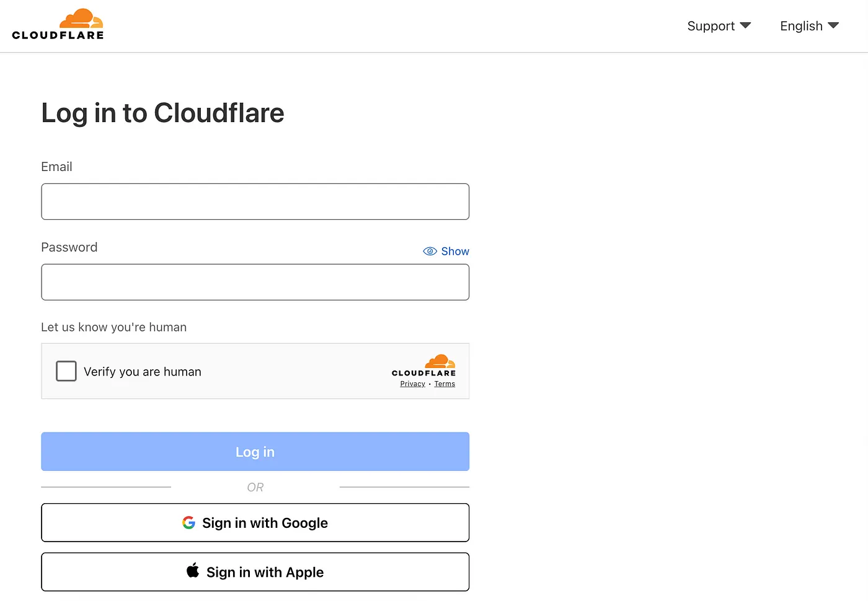The width and height of the screenshot is (868, 601).
Task: Click the Cloudflare logo inside the captcha widget
Action: coord(424,366)
